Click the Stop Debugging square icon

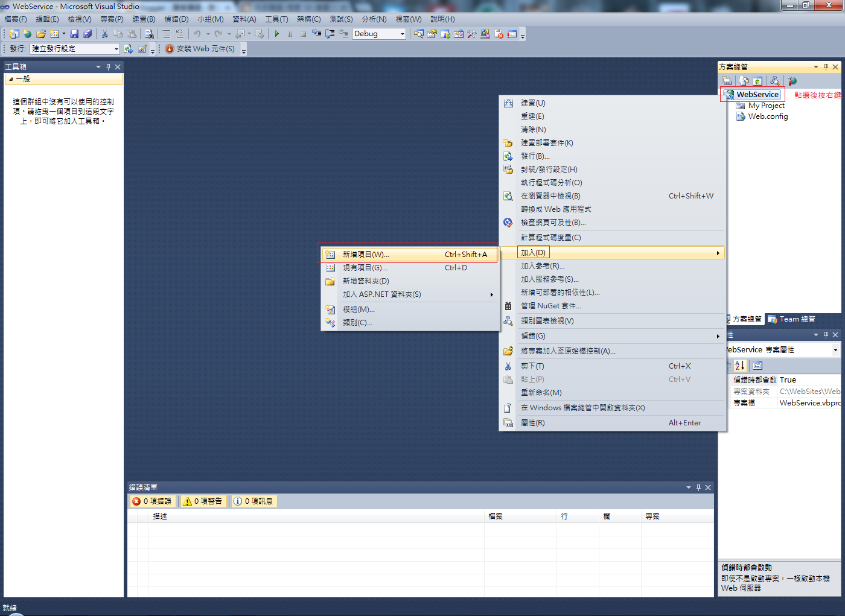click(x=303, y=34)
